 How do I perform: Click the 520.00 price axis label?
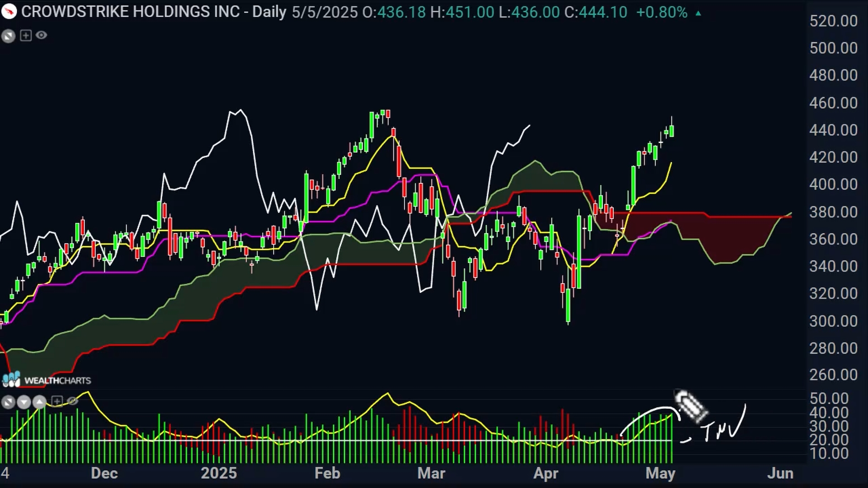tap(834, 21)
